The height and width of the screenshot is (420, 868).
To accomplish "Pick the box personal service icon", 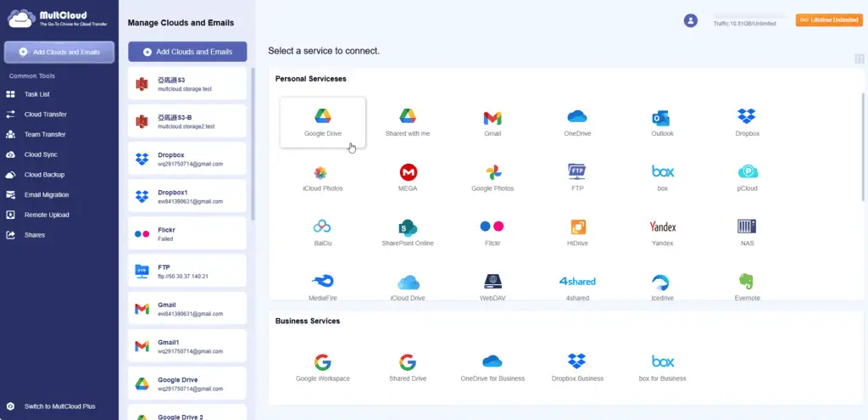I will pyautogui.click(x=663, y=171).
